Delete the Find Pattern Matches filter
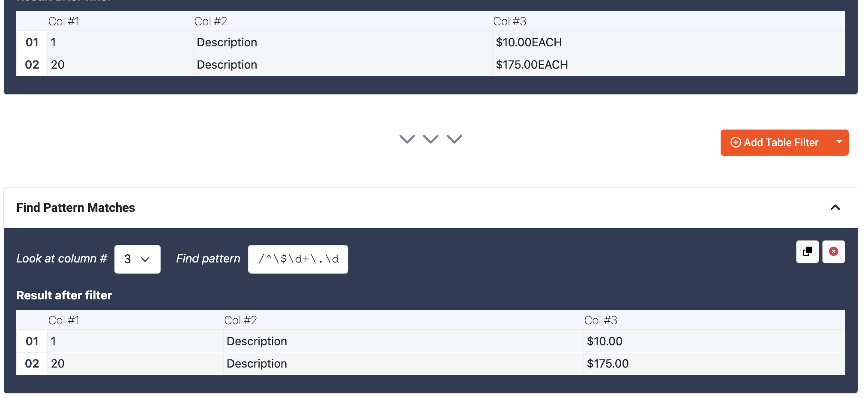868x398 pixels. 833,252
